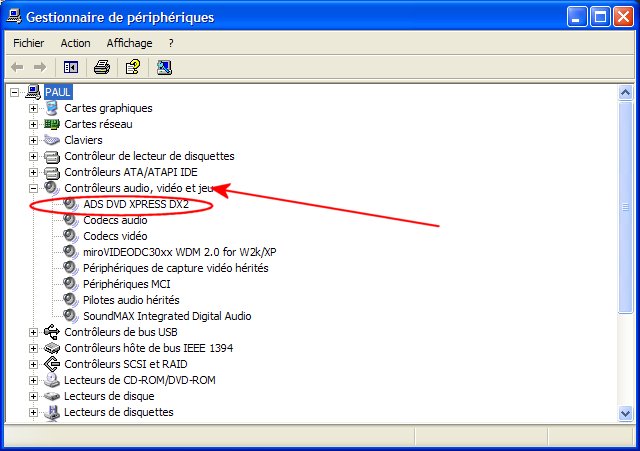Click the miroVIDEODC30xx device icon
Image resolution: width=640 pixels, height=451 pixels.
(x=71, y=252)
